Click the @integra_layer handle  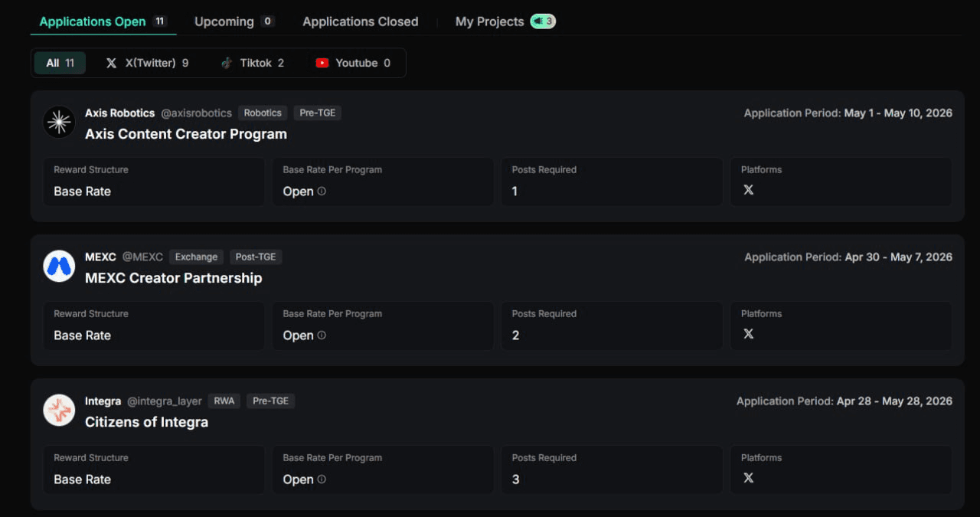click(165, 401)
